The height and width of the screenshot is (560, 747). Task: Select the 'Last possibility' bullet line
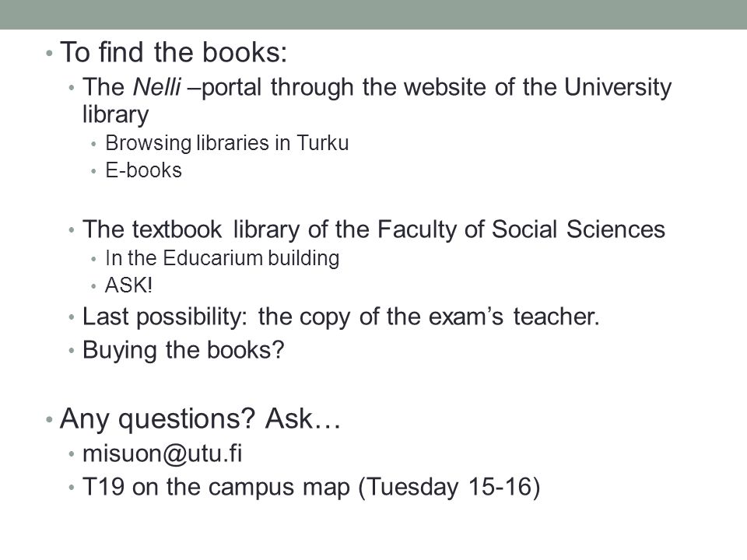(x=341, y=317)
